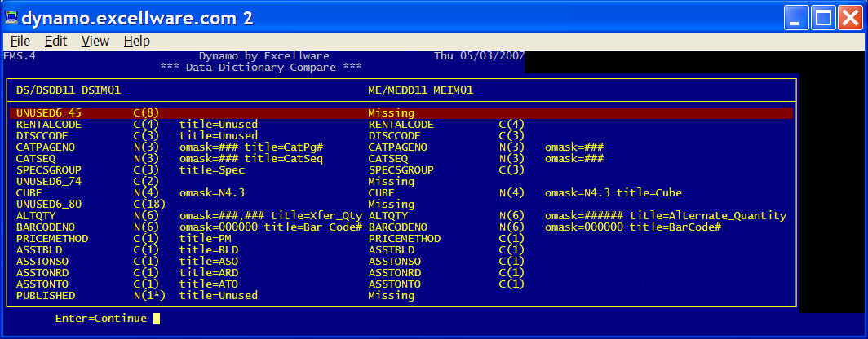Click right column ASSTONTO field
The width and height of the screenshot is (868, 339).
click(x=395, y=284)
